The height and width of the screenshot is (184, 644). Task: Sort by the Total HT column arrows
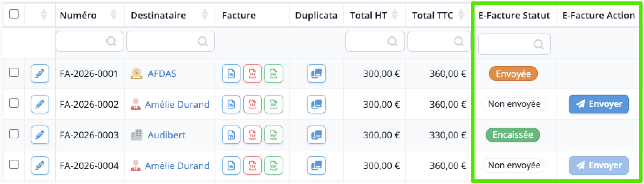(395, 15)
